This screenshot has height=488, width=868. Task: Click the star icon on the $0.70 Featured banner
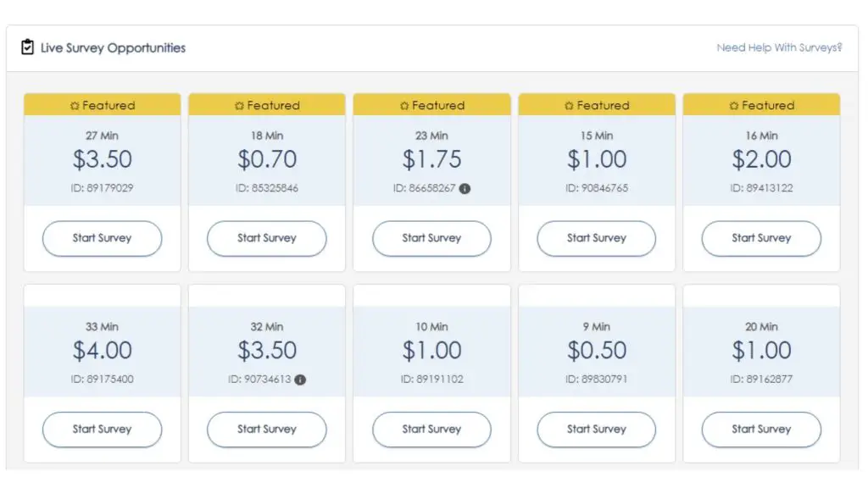point(239,105)
